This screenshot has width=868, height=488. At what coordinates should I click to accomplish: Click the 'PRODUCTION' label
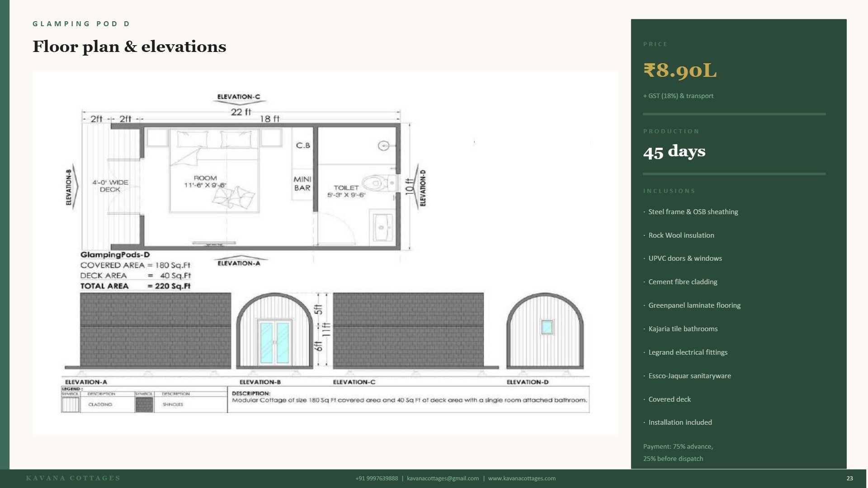click(671, 131)
